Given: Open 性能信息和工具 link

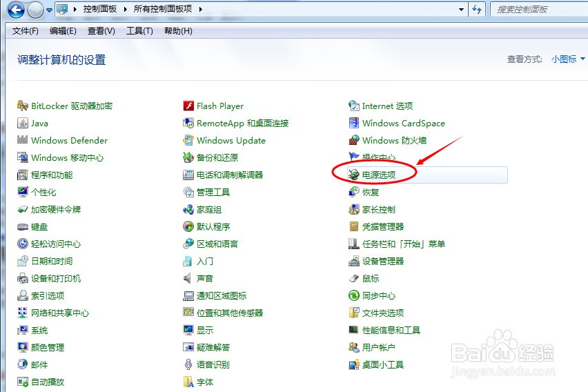Looking at the screenshot, I should 391,330.
